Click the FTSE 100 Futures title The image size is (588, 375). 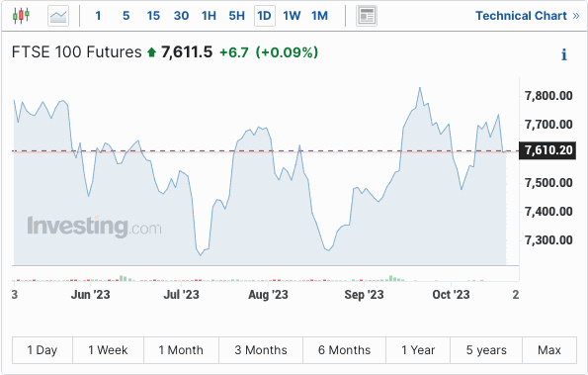coord(77,51)
